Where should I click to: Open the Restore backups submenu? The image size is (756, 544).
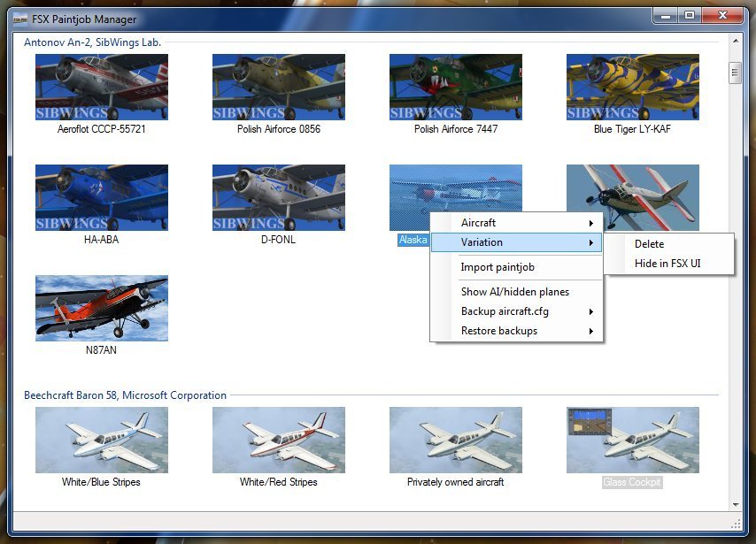(516, 331)
